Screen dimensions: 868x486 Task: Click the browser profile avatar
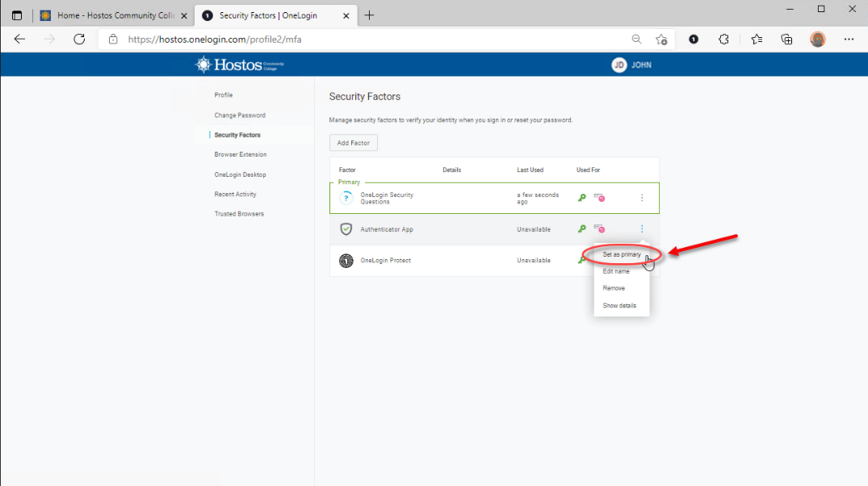click(x=818, y=39)
